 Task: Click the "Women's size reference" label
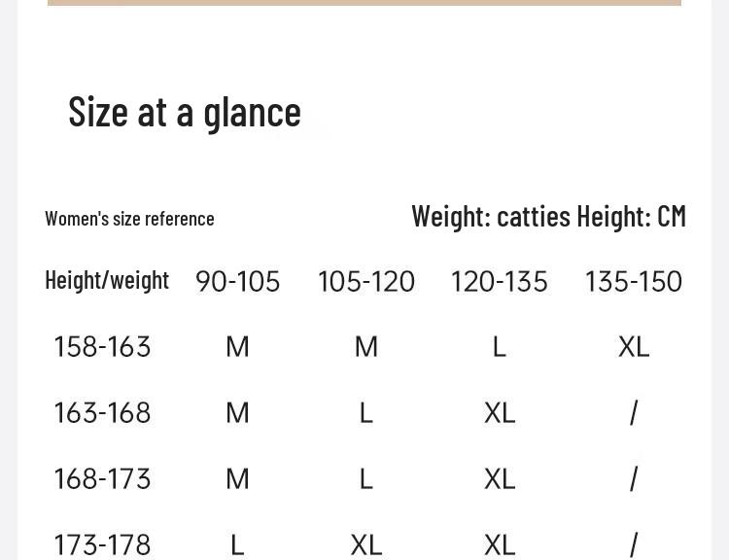(x=129, y=218)
